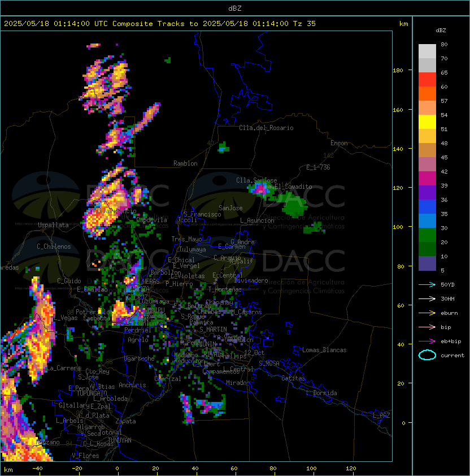Click the 140 km vertical axis label

tap(398, 149)
